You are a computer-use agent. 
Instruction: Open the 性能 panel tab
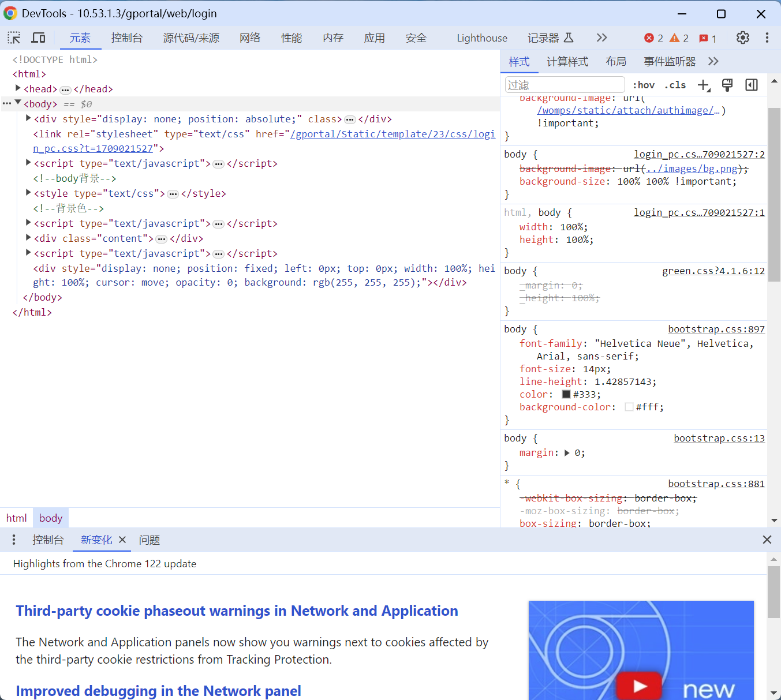[292, 38]
